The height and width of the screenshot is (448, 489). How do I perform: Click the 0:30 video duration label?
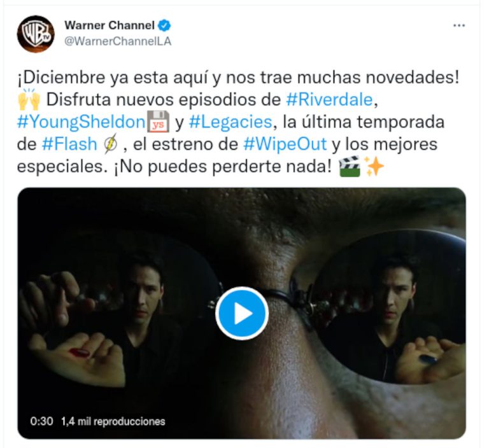click(x=41, y=421)
